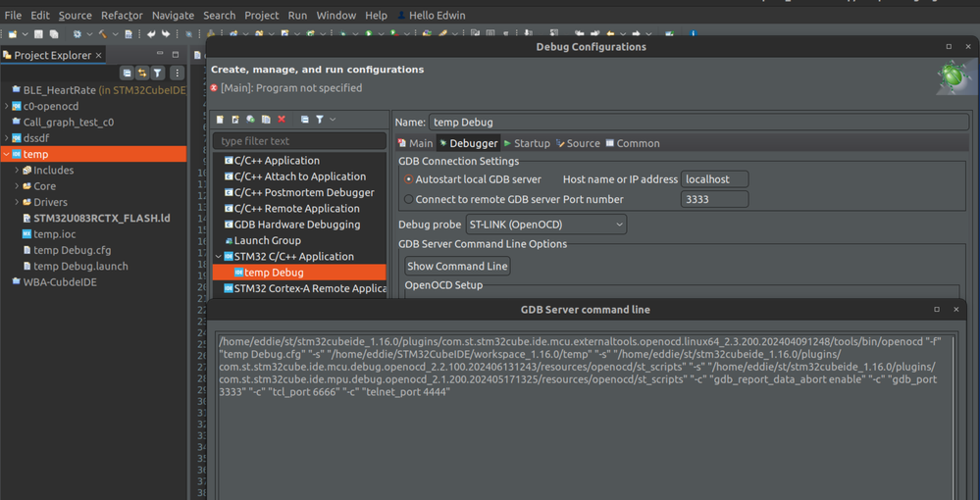980x500 pixels.
Task: Click New launch configuration icon
Action: (220, 120)
